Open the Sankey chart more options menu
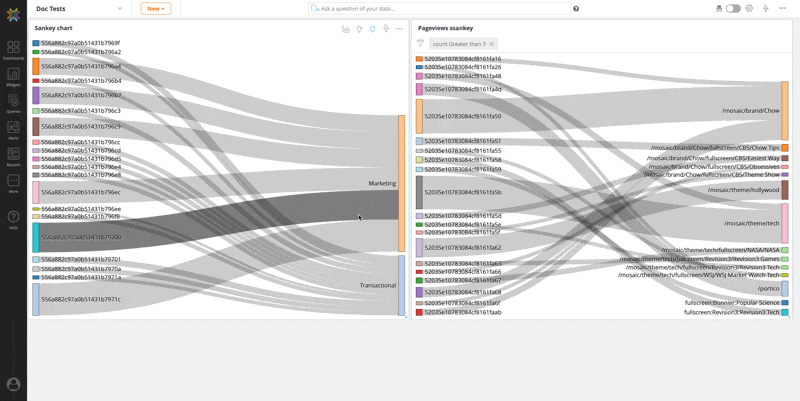The width and height of the screenshot is (800, 401). coord(399,29)
